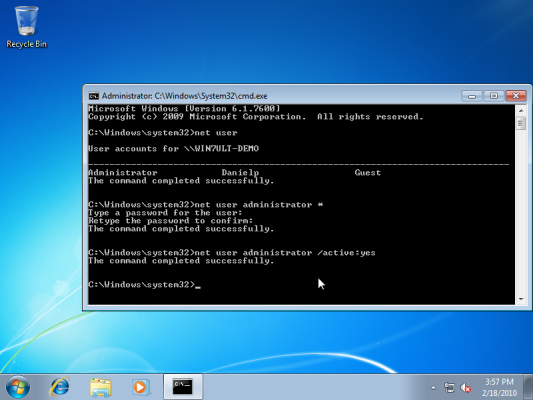Open the network status tray icon
The width and height of the screenshot is (533, 400).
click(449, 387)
